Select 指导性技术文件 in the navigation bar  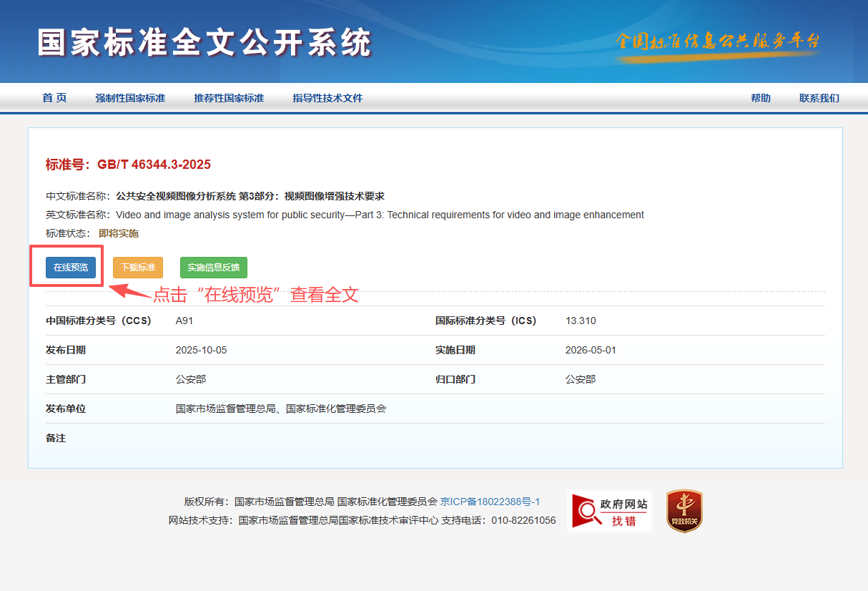(327, 98)
